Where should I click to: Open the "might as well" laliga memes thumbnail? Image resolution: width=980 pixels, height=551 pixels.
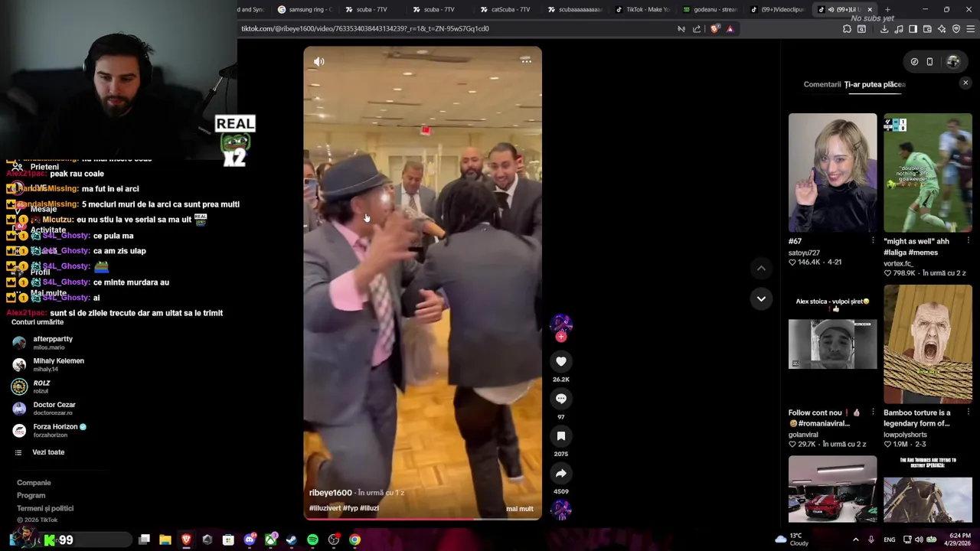928,173
